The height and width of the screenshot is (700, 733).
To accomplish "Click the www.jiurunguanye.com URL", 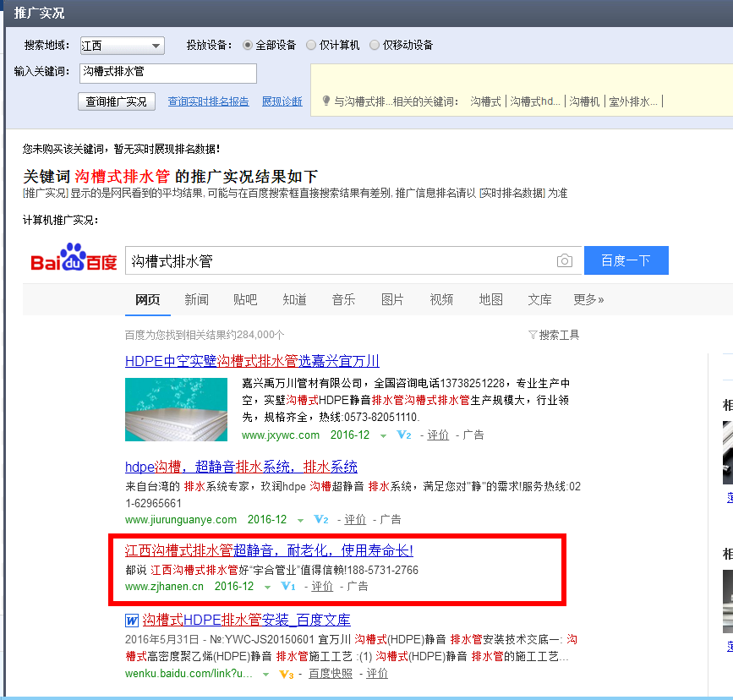I will 181,520.
